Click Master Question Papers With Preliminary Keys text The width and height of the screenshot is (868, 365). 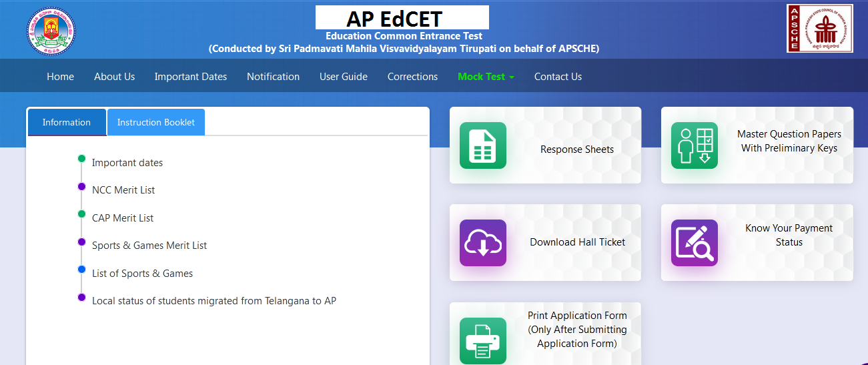[x=789, y=141]
